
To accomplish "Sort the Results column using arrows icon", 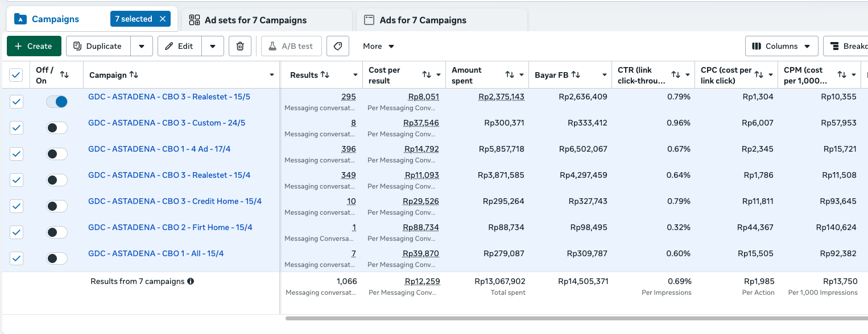I will [x=325, y=75].
